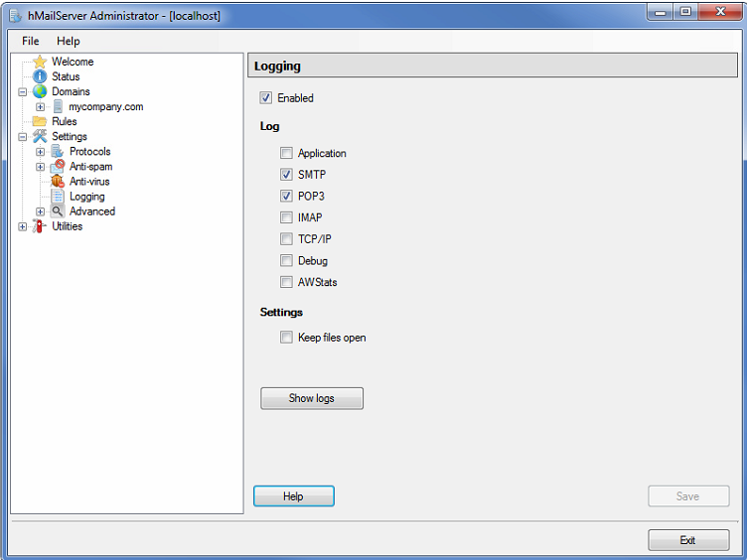Enable Application logging checkbox
Viewport: 747px width, 560px height.
[x=286, y=153]
